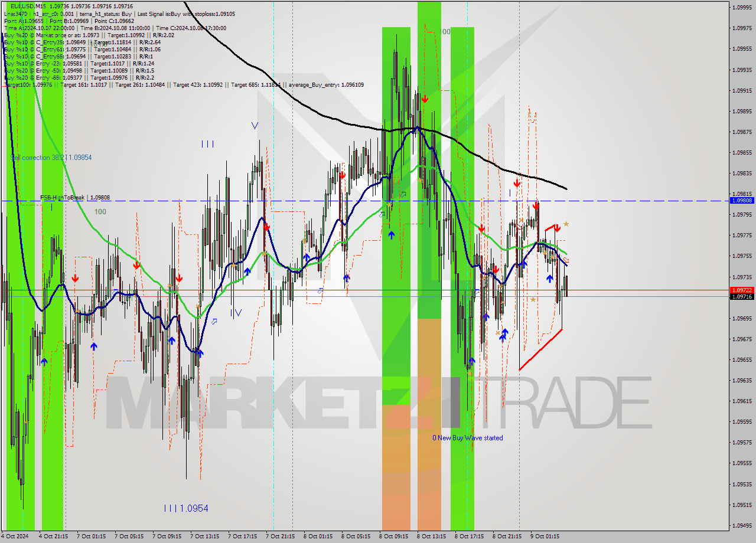This screenshot has height=543, width=756.
Task: Click the 'Sell correction 38.2 | 1.09854' label
Action: point(51,158)
